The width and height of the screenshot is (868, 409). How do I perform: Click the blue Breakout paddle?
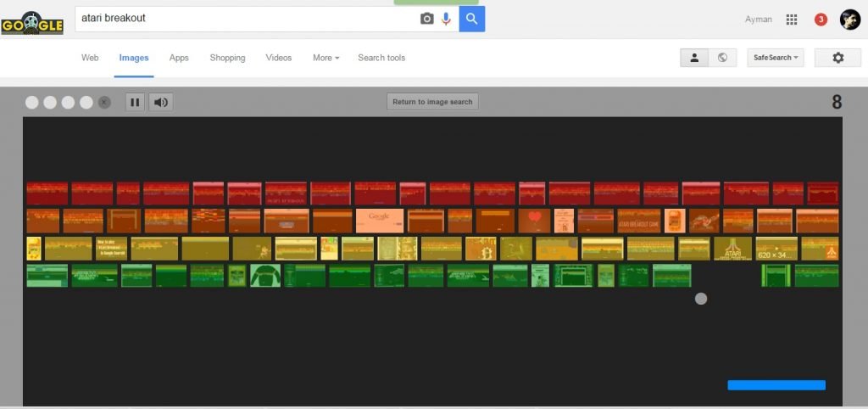[x=776, y=385]
